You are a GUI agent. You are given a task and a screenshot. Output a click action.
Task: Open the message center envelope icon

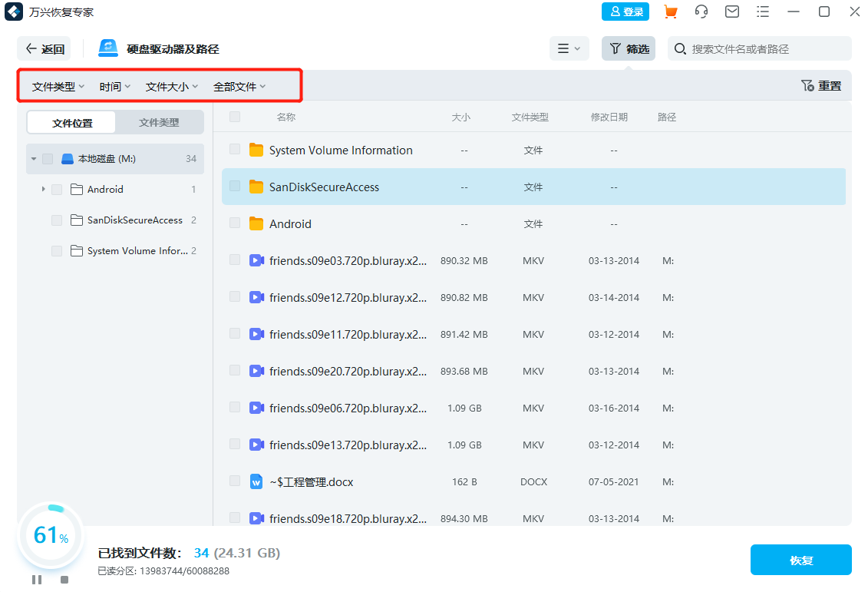pyautogui.click(x=731, y=12)
